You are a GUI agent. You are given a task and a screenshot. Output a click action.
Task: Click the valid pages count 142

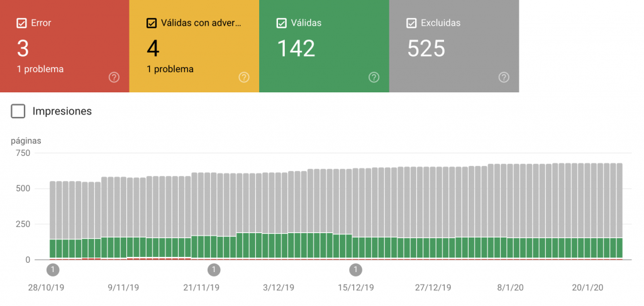[x=296, y=48]
